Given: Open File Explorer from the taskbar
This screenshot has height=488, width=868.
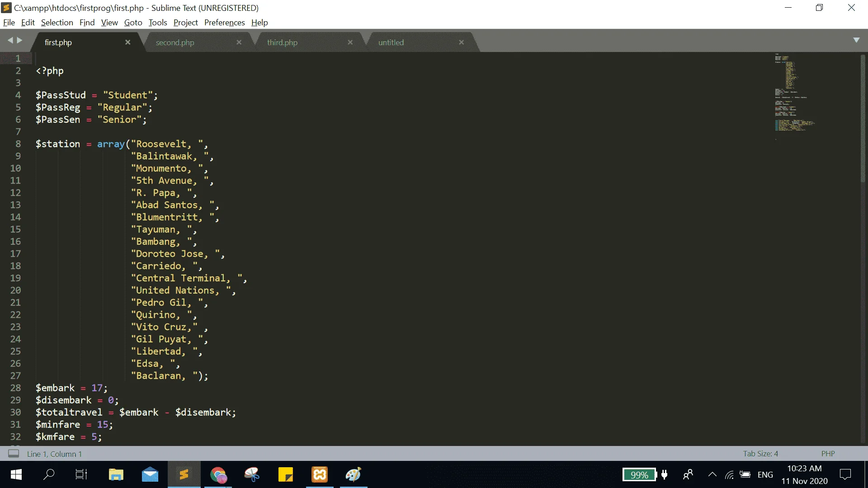Looking at the screenshot, I should click(x=116, y=474).
